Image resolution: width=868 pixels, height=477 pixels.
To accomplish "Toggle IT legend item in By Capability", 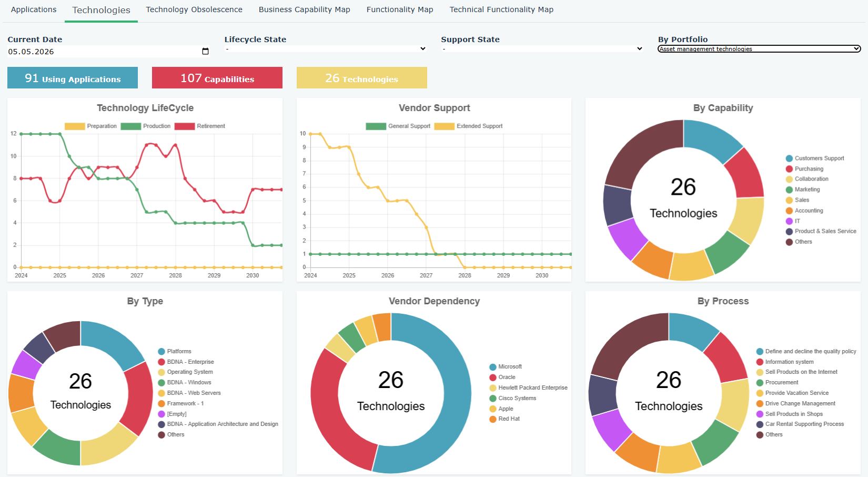I will [793, 221].
